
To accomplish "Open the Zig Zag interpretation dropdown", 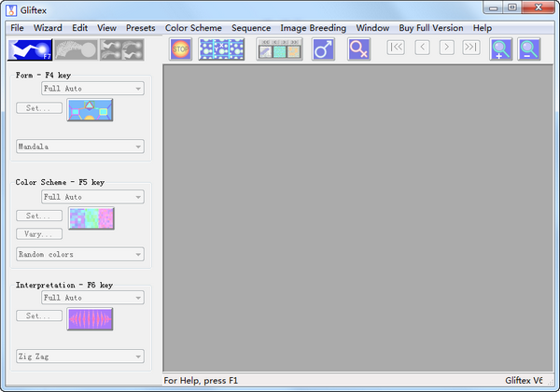I will 80,357.
